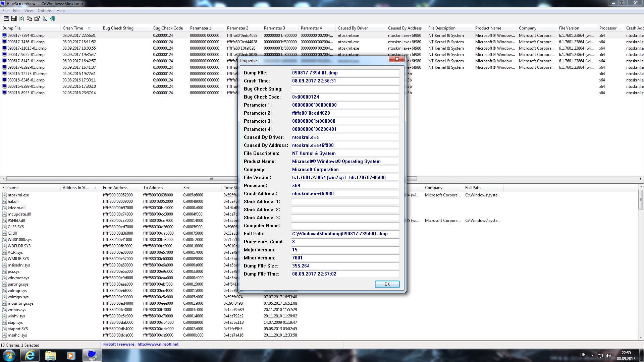The height and width of the screenshot is (362, 644).
Task: Click the volume speaker tray icon
Action: [x=608, y=356]
